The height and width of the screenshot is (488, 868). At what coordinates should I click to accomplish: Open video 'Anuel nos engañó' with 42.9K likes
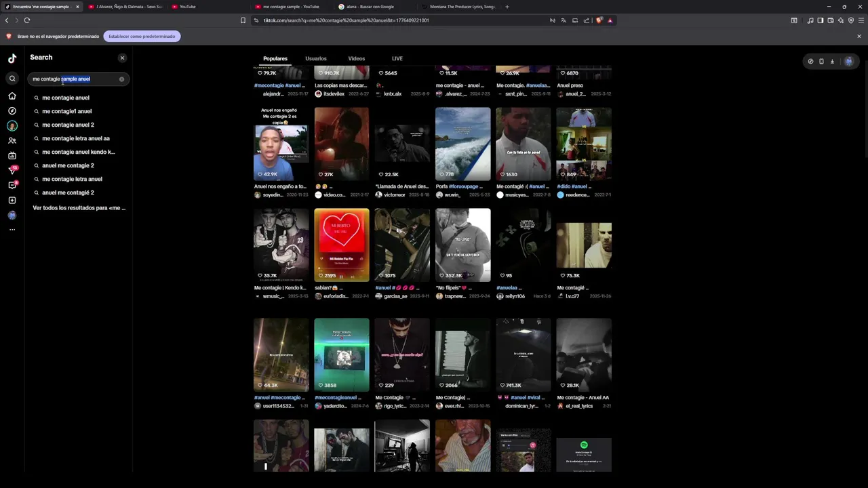(x=281, y=144)
